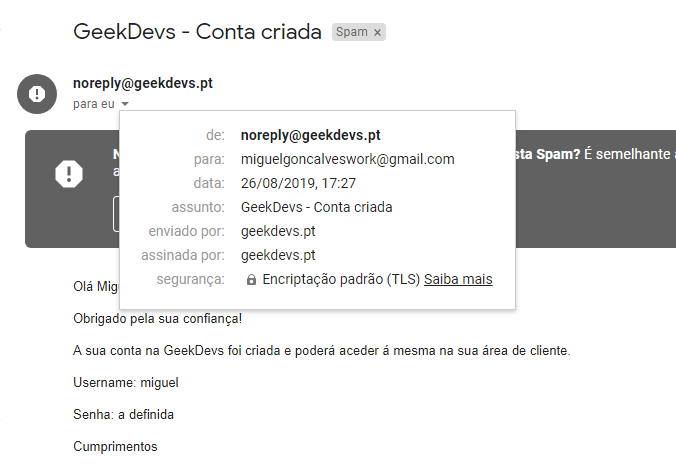Click 'enviado por' value geekdevs.pt

pos(278,232)
